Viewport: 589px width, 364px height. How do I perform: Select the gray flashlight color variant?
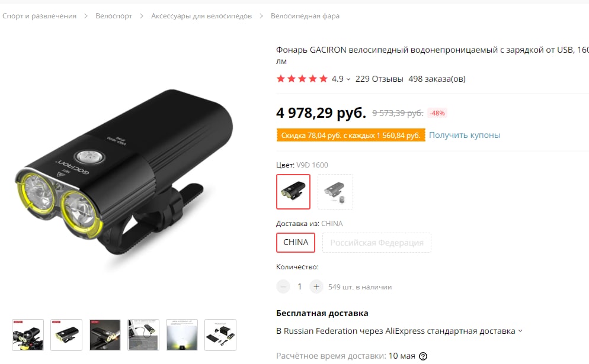pos(335,192)
